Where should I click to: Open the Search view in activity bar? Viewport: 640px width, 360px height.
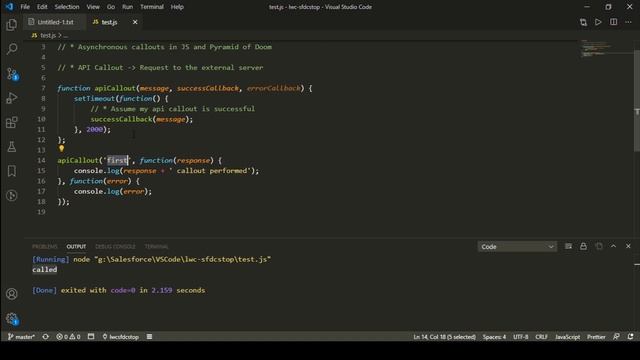coord(11,49)
